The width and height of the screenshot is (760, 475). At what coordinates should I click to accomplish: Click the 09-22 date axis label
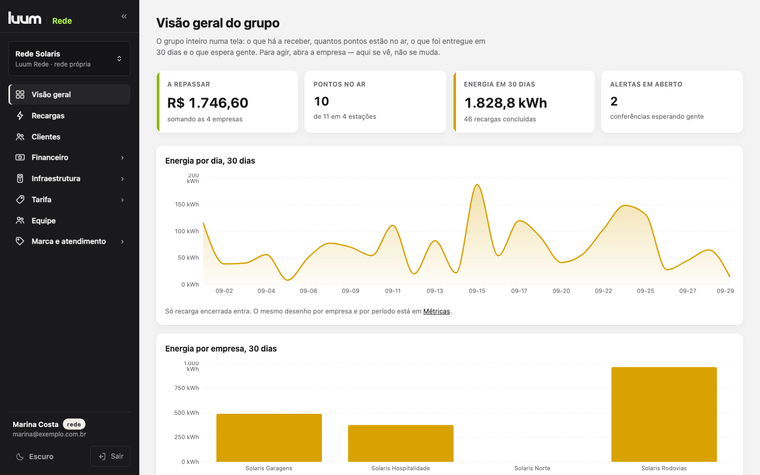[603, 291]
